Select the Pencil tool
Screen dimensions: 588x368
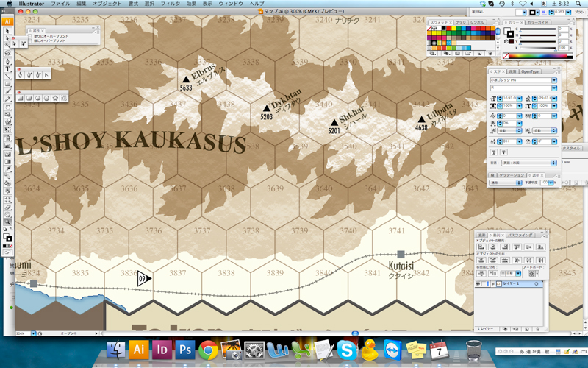click(7, 99)
